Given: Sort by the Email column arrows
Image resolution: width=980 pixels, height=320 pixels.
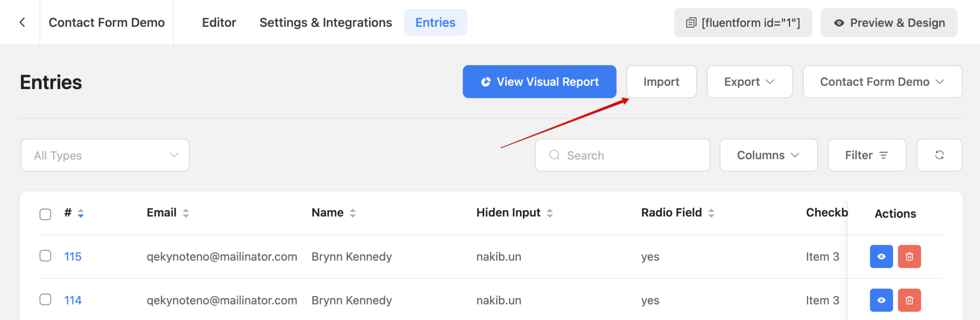Looking at the screenshot, I should [x=186, y=213].
